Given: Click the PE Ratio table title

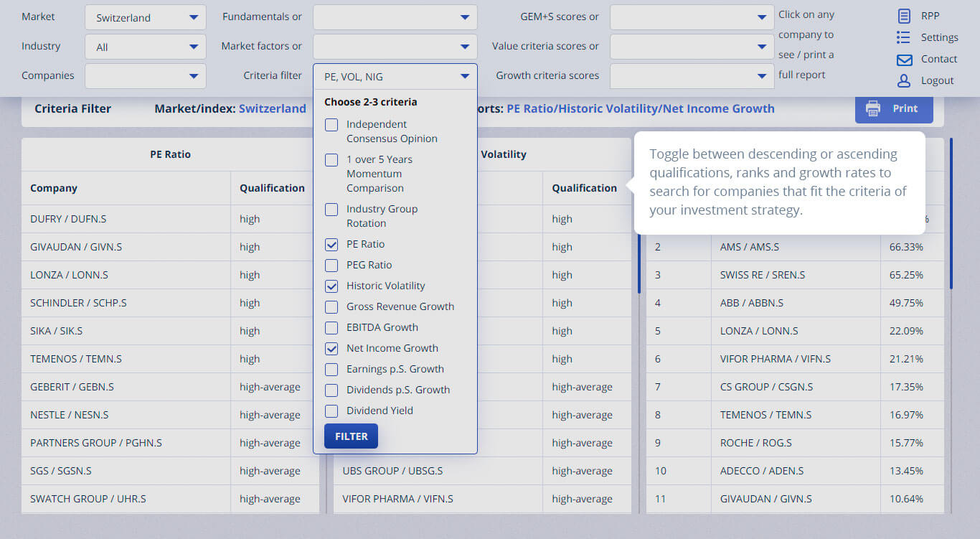Looking at the screenshot, I should 170,154.
